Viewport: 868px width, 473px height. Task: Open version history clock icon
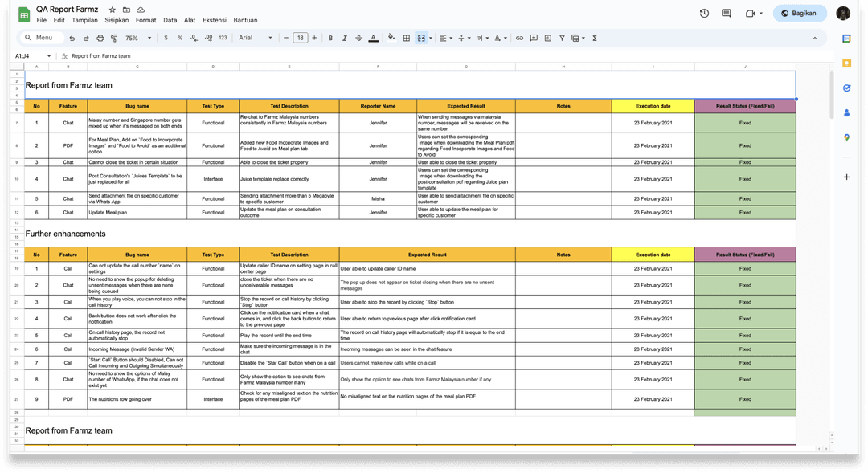(704, 14)
